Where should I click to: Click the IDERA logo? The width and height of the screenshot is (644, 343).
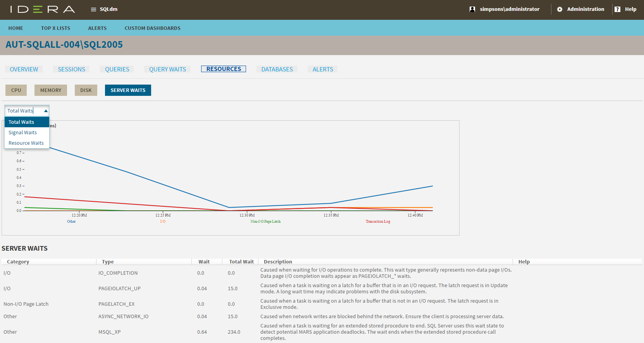[x=43, y=9]
